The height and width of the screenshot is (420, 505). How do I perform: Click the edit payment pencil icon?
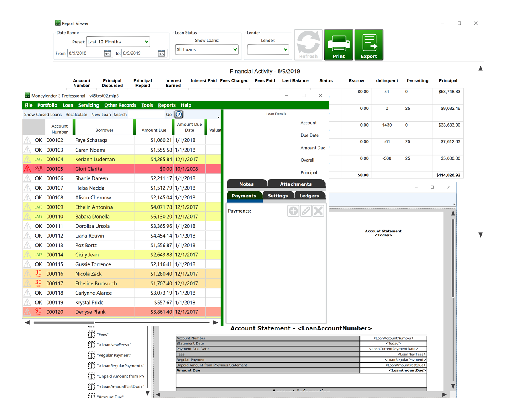306,211
